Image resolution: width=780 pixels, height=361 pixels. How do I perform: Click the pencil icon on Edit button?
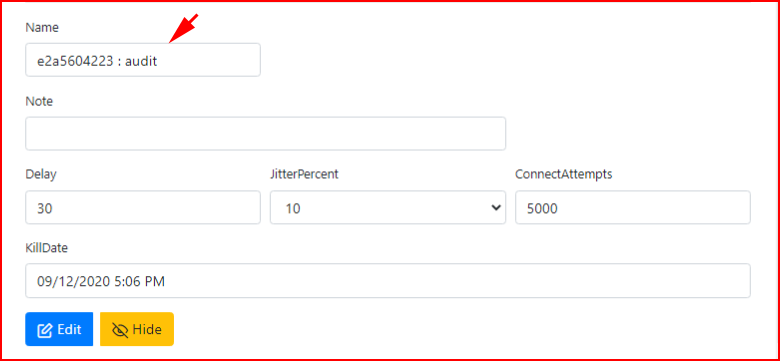pyautogui.click(x=45, y=330)
